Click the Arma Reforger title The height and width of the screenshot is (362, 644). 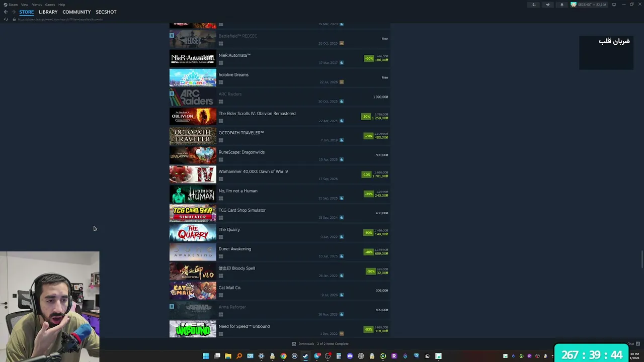tap(232, 307)
